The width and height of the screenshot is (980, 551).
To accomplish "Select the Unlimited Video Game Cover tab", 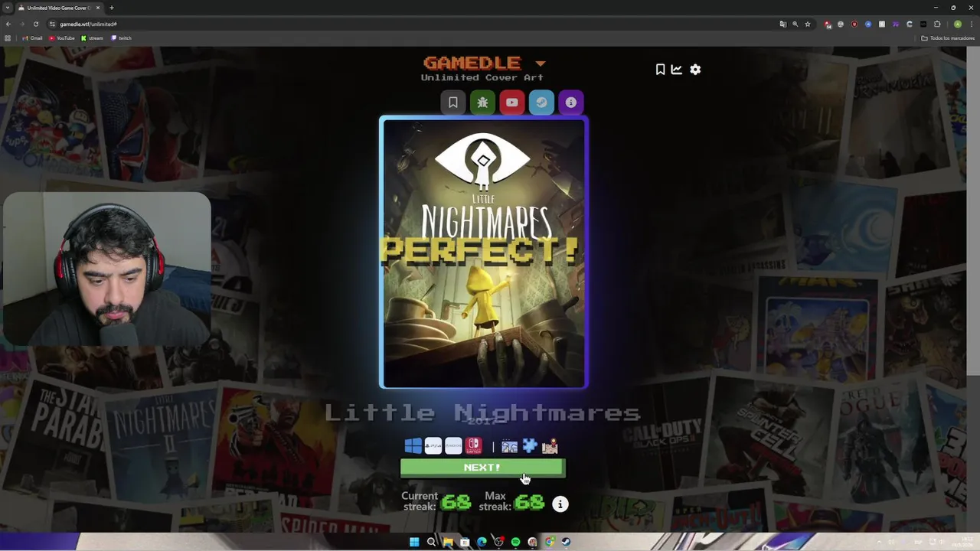I will click(x=59, y=8).
